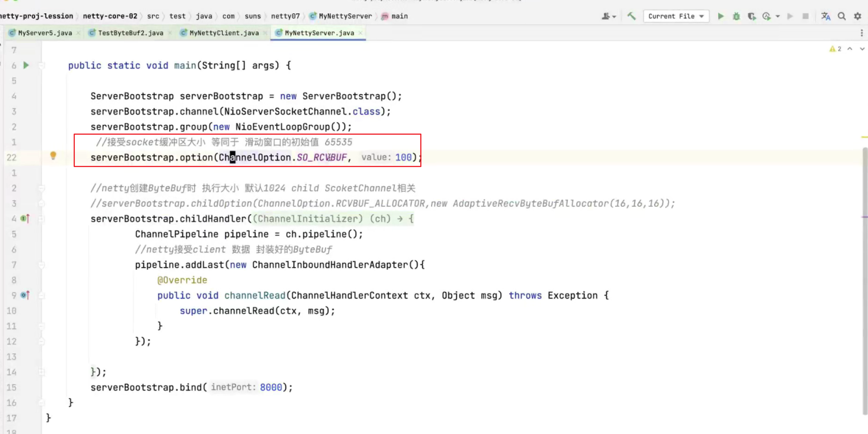Viewport: 868px width, 434px height.
Task: Click netty-core-02 in the breadcrumb
Action: click(x=110, y=16)
